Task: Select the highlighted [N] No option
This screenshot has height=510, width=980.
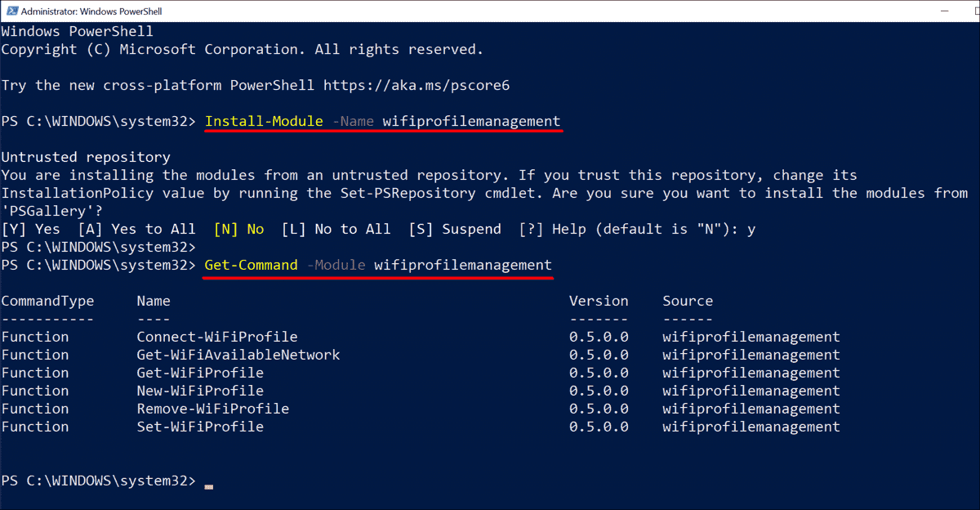Action: coord(239,228)
